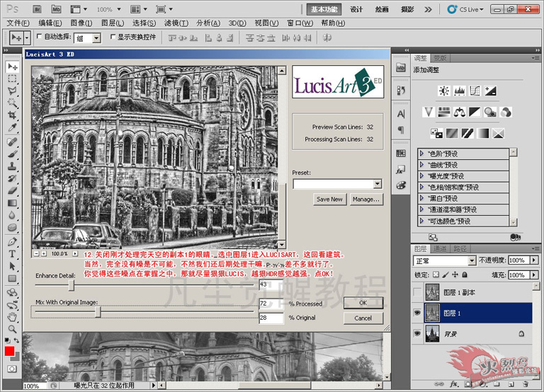Toggle lock all

click(465, 275)
